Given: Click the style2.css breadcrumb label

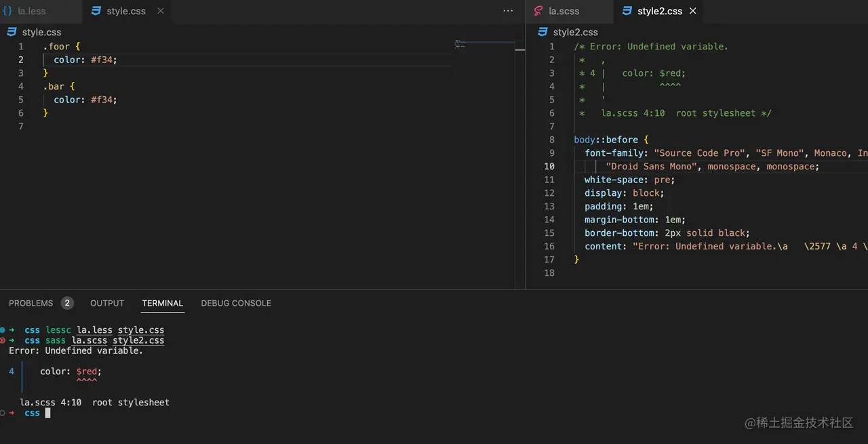Looking at the screenshot, I should pyautogui.click(x=575, y=32).
